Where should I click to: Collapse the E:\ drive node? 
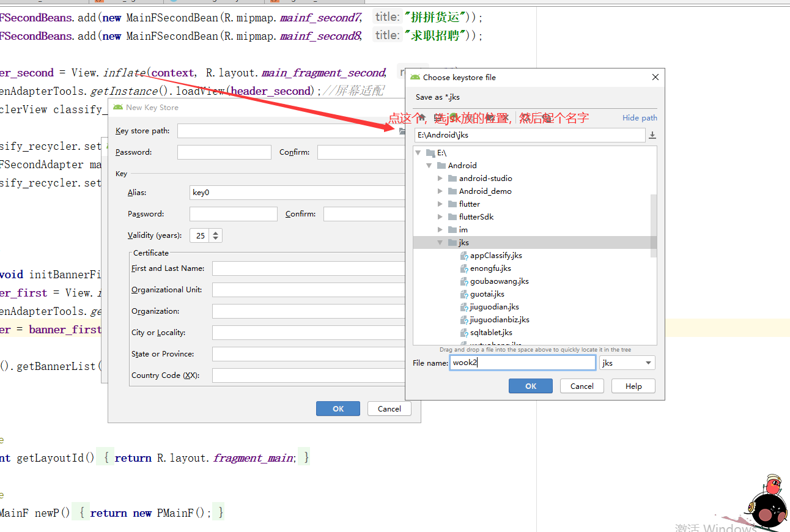point(418,153)
